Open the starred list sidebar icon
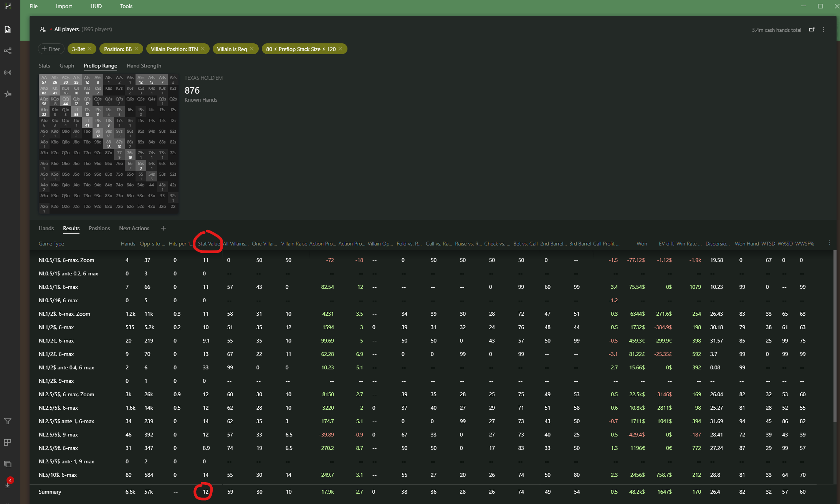This screenshot has width=840, height=504. point(8,94)
